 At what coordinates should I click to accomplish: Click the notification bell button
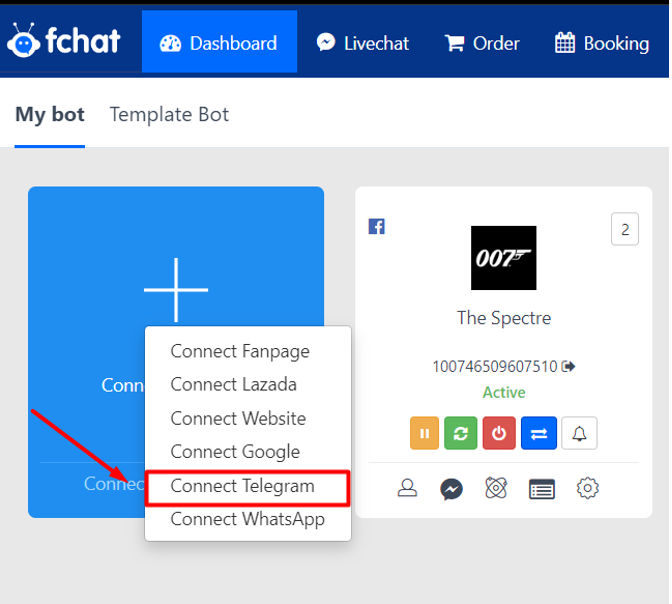coord(579,433)
